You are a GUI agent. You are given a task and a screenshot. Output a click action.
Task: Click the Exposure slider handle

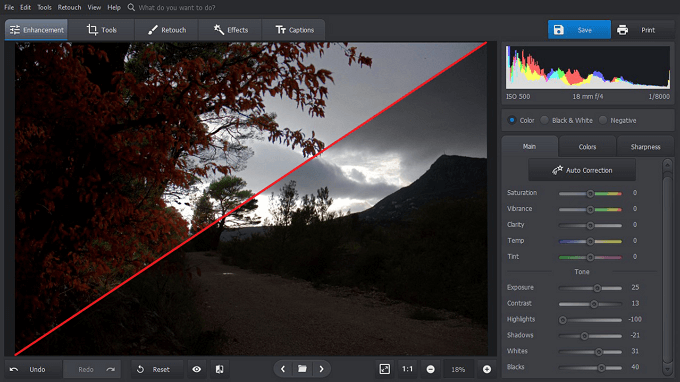(x=597, y=288)
